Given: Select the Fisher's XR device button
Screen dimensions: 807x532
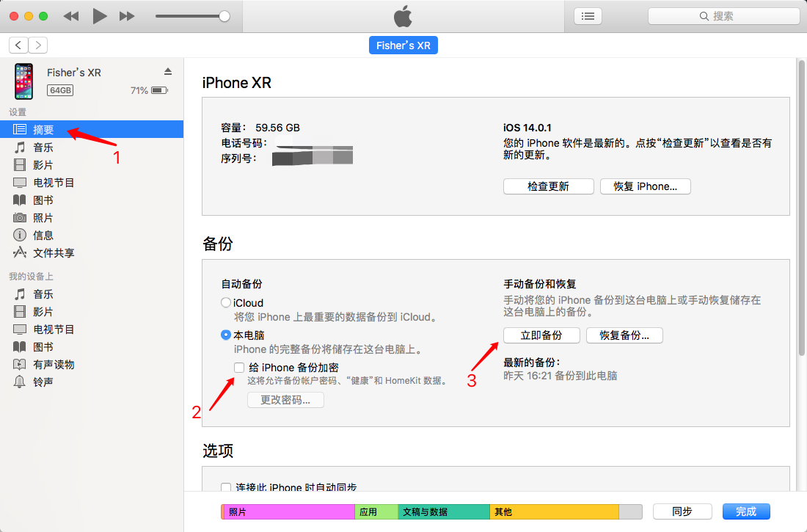Looking at the screenshot, I should pos(403,45).
